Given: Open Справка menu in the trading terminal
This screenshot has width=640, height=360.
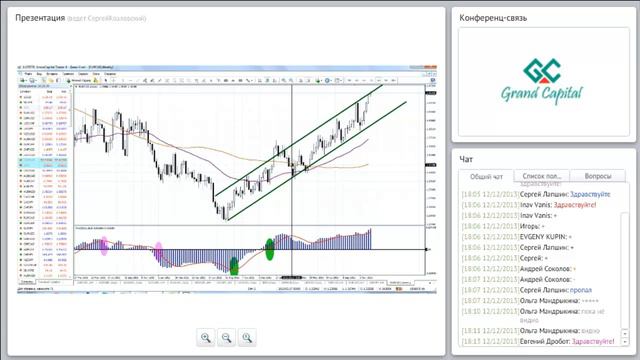Looking at the screenshot, I should (110, 74).
